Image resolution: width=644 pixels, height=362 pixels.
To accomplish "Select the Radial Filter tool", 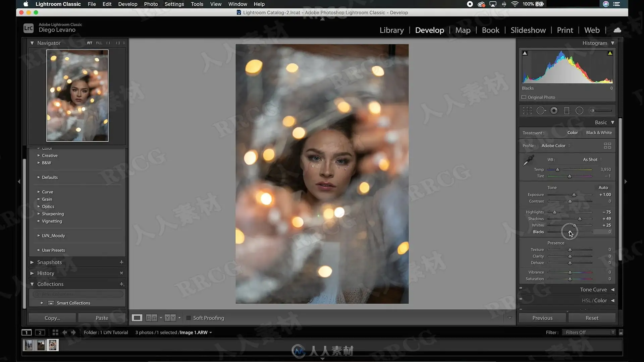I will (579, 111).
